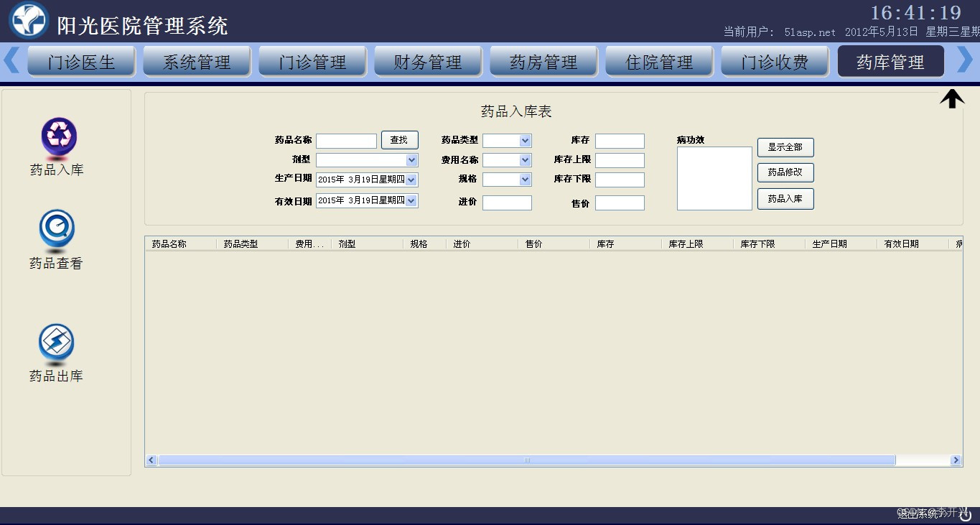Open the 生产日期 date picker dropdown
This screenshot has width=980, height=525.
coord(411,180)
